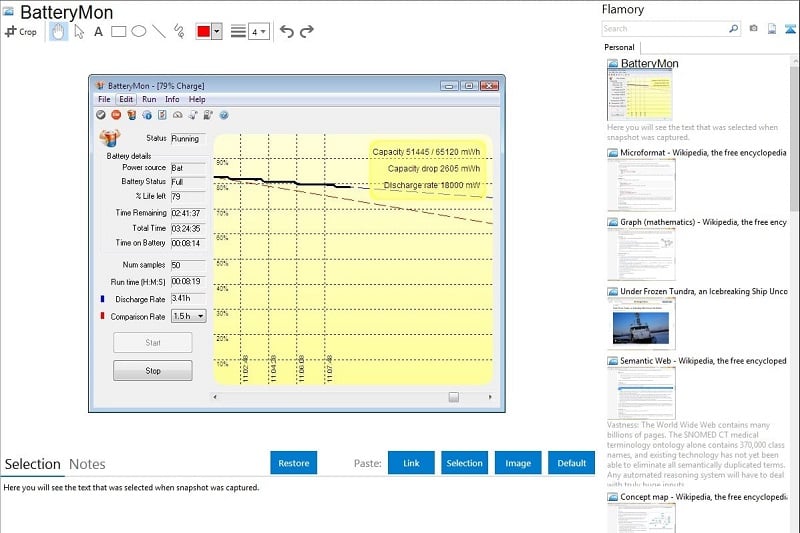This screenshot has height=533, width=800.
Task: Click the page snapshot icon next to camera
Action: (x=772, y=29)
